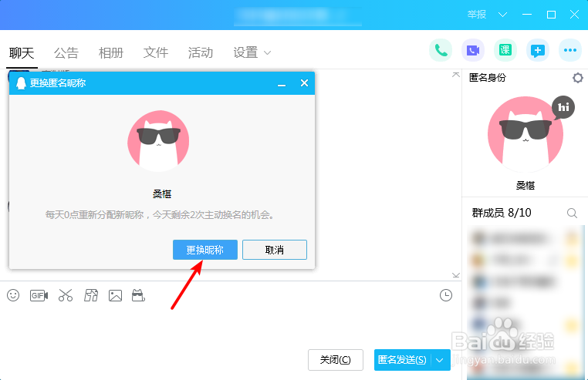
Task: Switch to the 公告 tab
Action: (66, 53)
